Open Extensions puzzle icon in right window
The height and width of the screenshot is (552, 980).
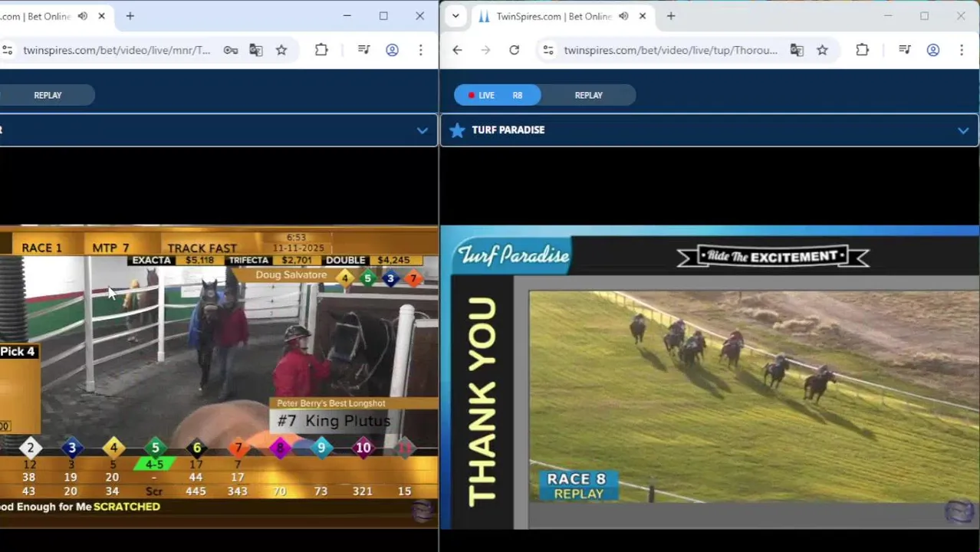[862, 50]
